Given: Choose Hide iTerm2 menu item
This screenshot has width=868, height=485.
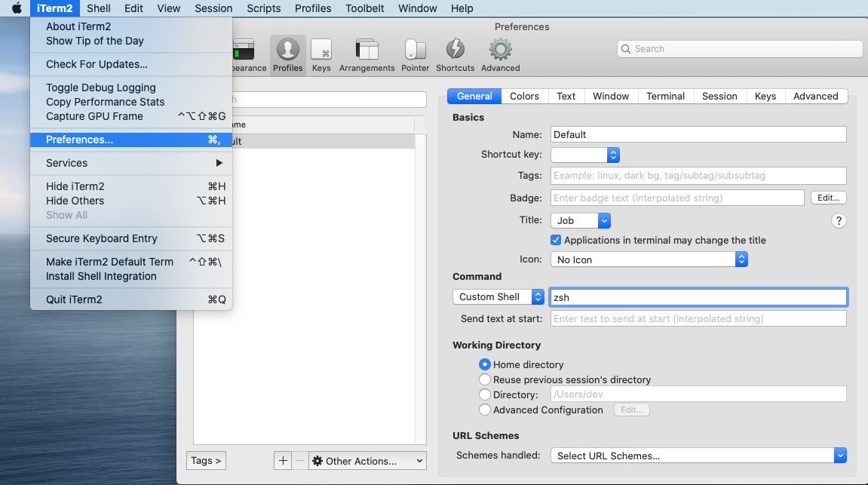Looking at the screenshot, I should coord(131,186).
